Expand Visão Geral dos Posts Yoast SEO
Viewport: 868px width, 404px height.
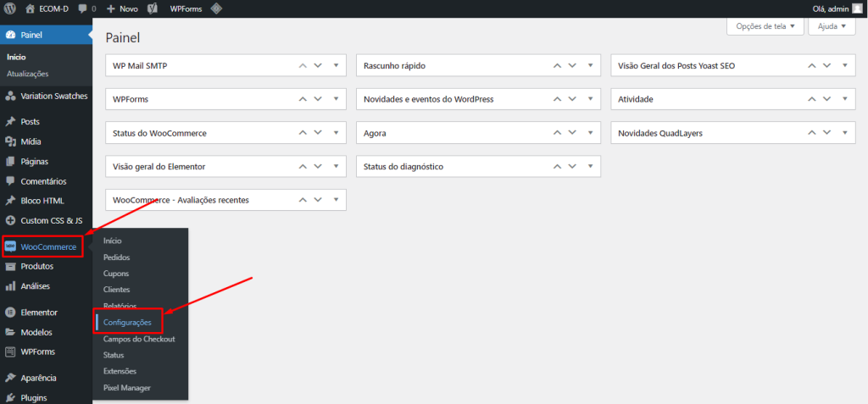(x=845, y=65)
